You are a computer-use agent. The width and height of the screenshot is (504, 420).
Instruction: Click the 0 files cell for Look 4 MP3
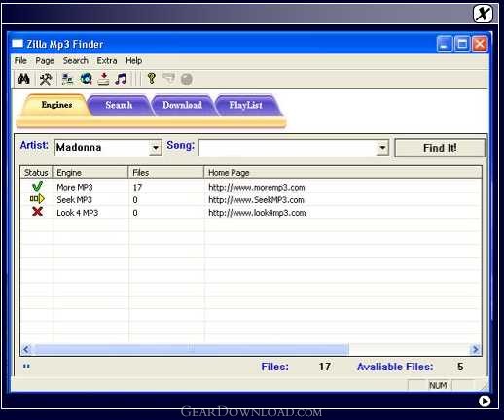tap(135, 213)
